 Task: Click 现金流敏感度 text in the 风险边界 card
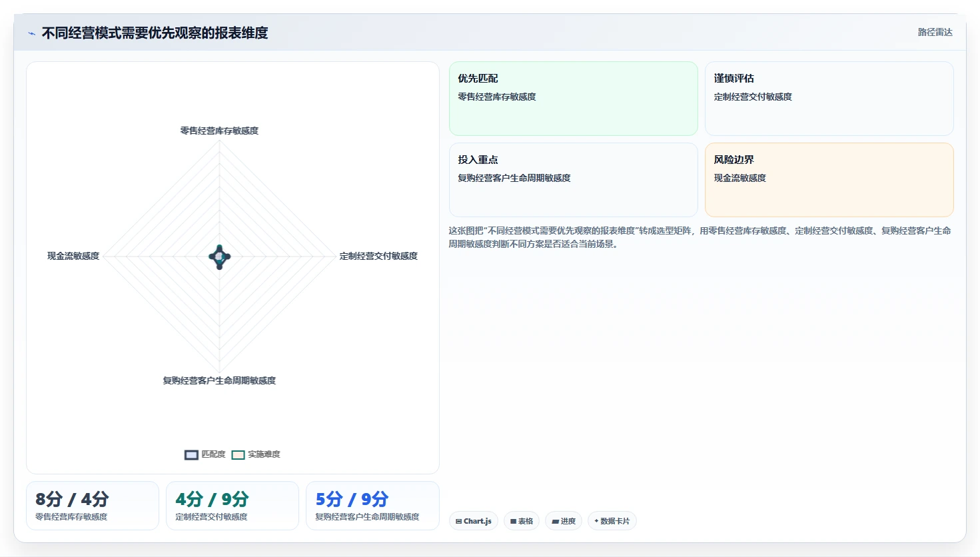(x=740, y=178)
